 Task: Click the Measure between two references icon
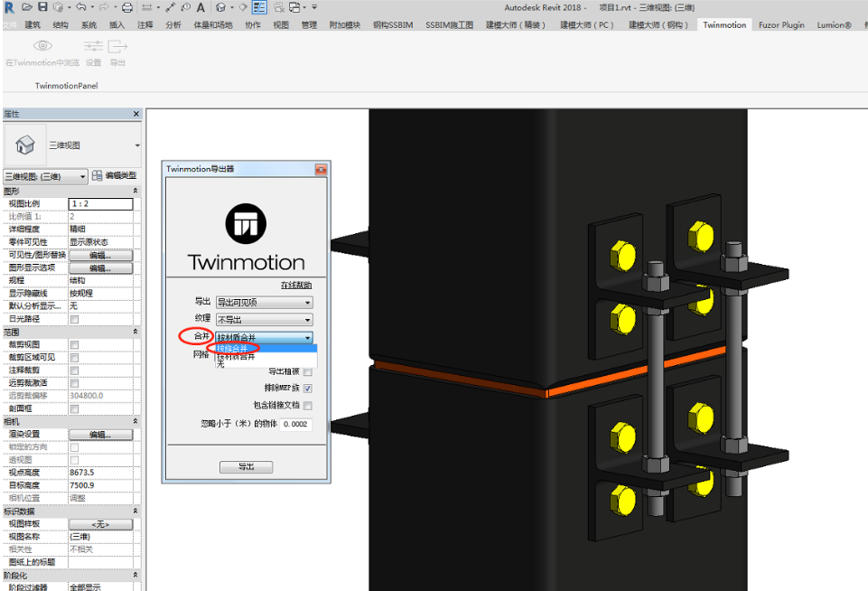click(146, 7)
